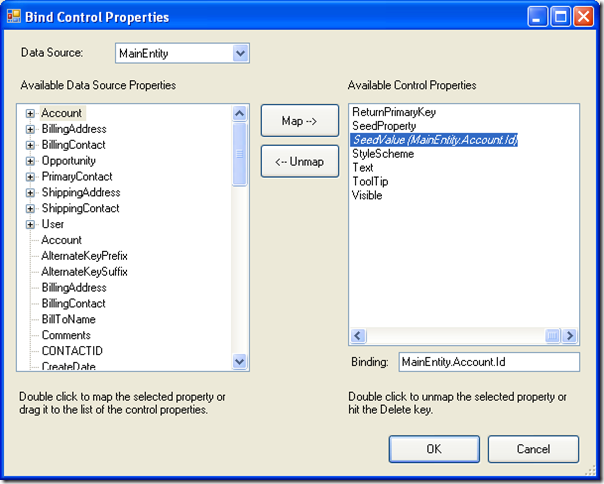Select BillToName in the tree
Image resolution: width=604 pixels, height=484 pixels.
[x=69, y=319]
